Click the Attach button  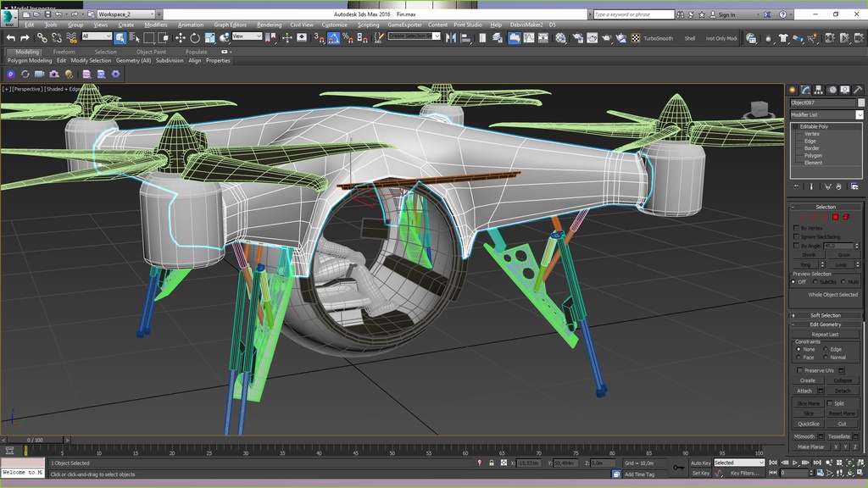click(804, 391)
